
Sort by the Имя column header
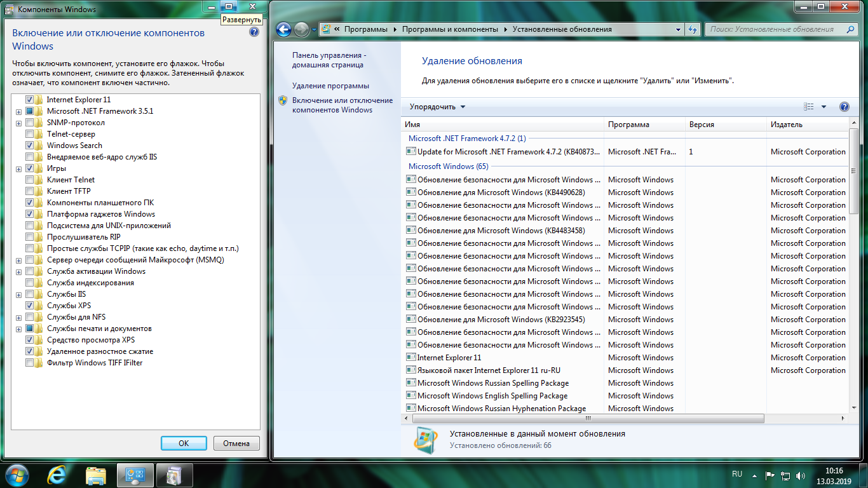tap(503, 125)
